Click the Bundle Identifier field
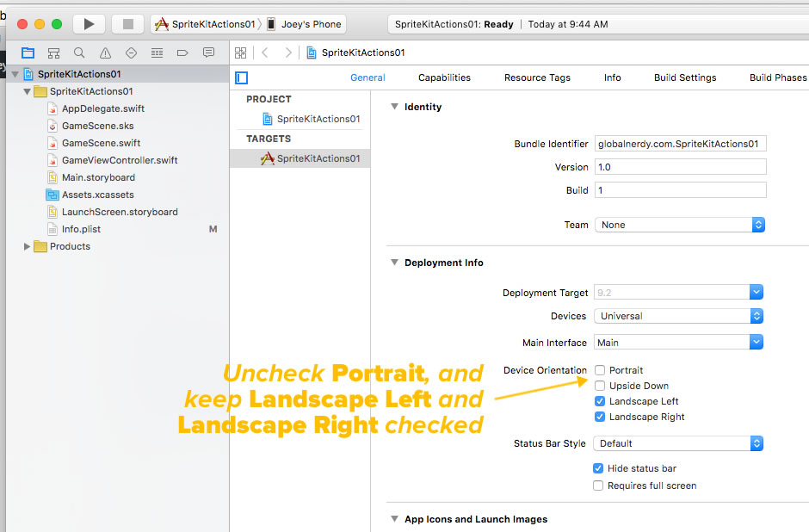809x532 pixels. [x=681, y=144]
